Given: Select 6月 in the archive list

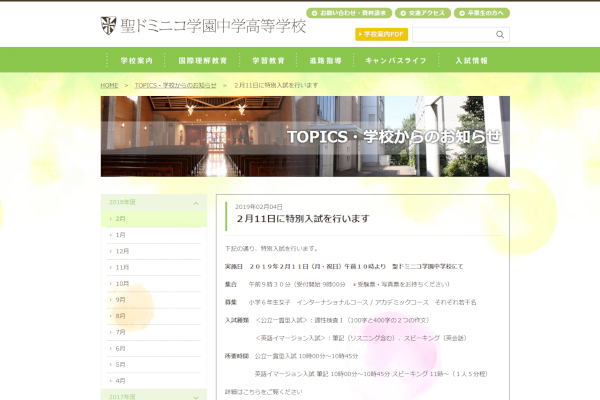Looking at the screenshot, I should [x=154, y=348].
